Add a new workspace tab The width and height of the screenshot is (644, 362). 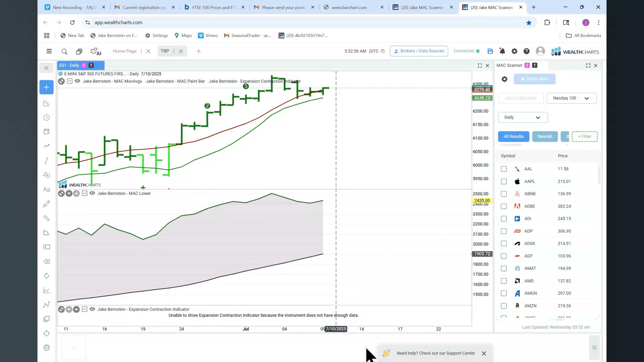[x=199, y=51]
